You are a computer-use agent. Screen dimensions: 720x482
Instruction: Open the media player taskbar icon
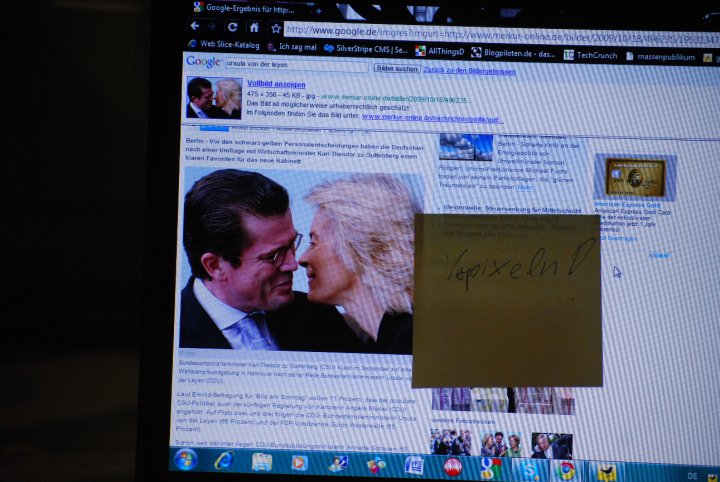[299, 462]
